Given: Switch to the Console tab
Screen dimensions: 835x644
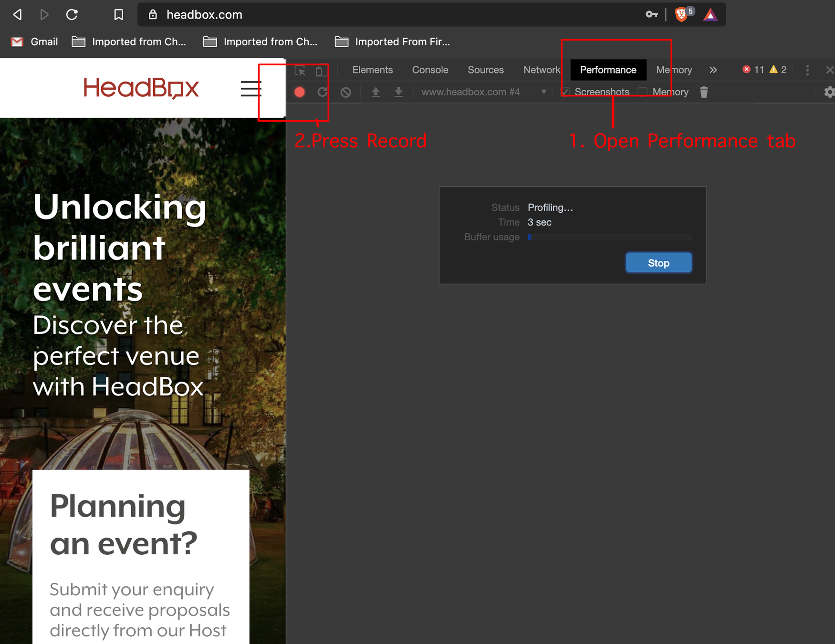Looking at the screenshot, I should (x=430, y=70).
